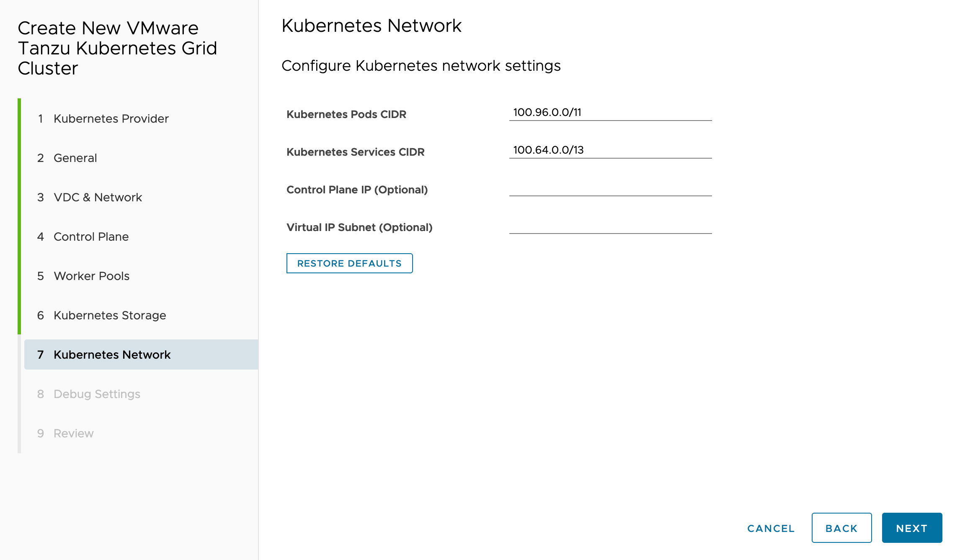This screenshot has height=560, width=960.
Task: Click the Control Plane IP (Optional) label
Action: coord(357,190)
